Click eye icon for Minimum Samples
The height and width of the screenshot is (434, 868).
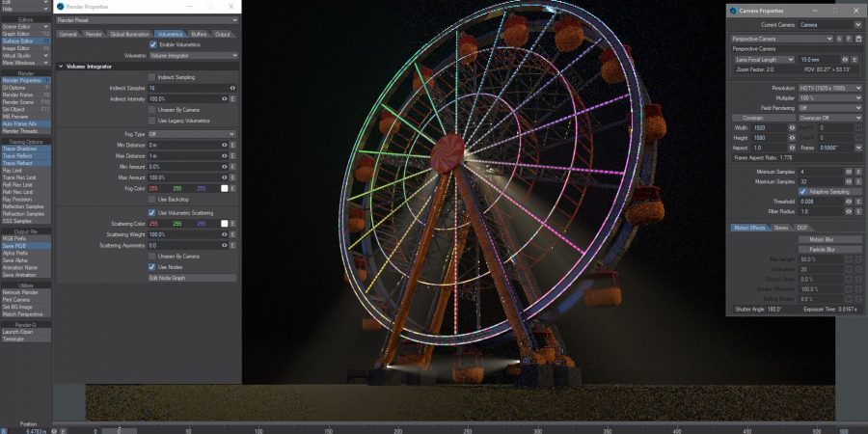coord(848,171)
